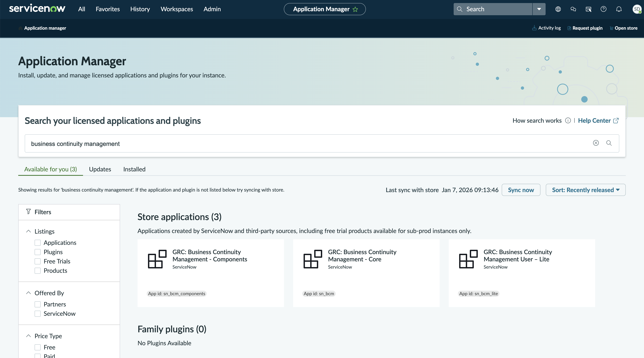The width and height of the screenshot is (644, 358).
Task: Open the History menu
Action: tap(140, 9)
